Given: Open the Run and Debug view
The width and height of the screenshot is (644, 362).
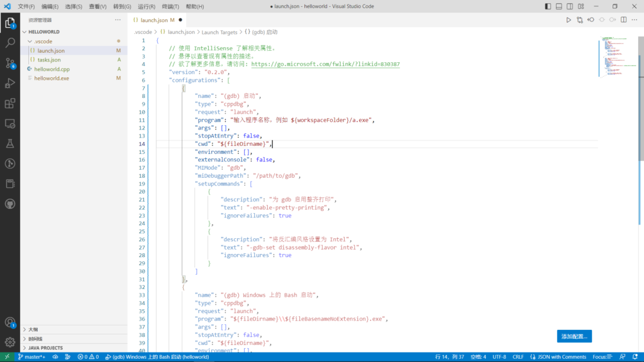Looking at the screenshot, I should coord(10,84).
